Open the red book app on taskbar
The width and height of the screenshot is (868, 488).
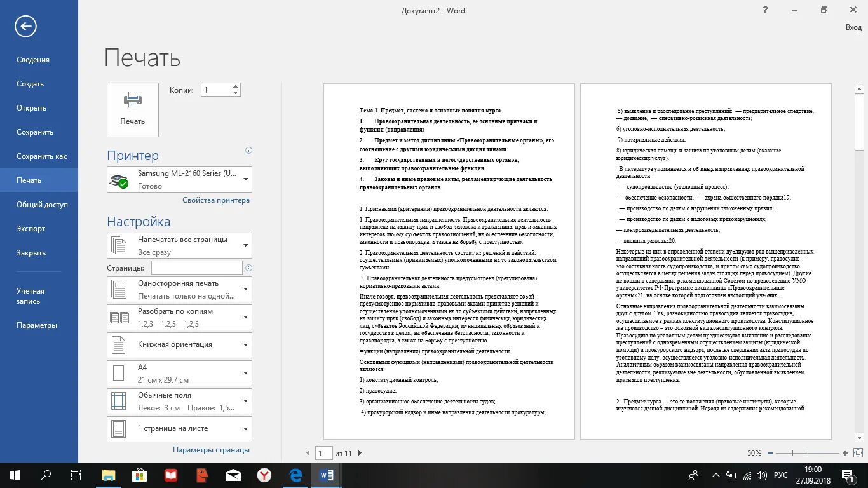point(171,475)
